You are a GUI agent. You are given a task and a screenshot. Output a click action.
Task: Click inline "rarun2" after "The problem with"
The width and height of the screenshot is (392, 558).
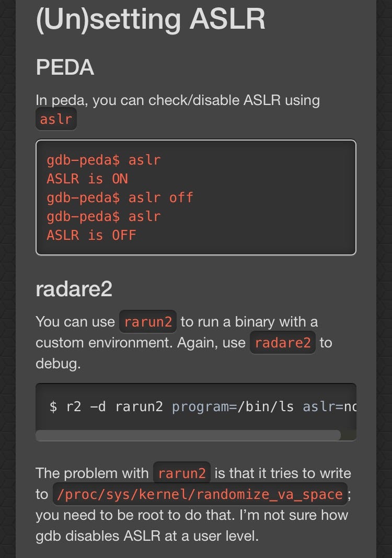coord(181,473)
